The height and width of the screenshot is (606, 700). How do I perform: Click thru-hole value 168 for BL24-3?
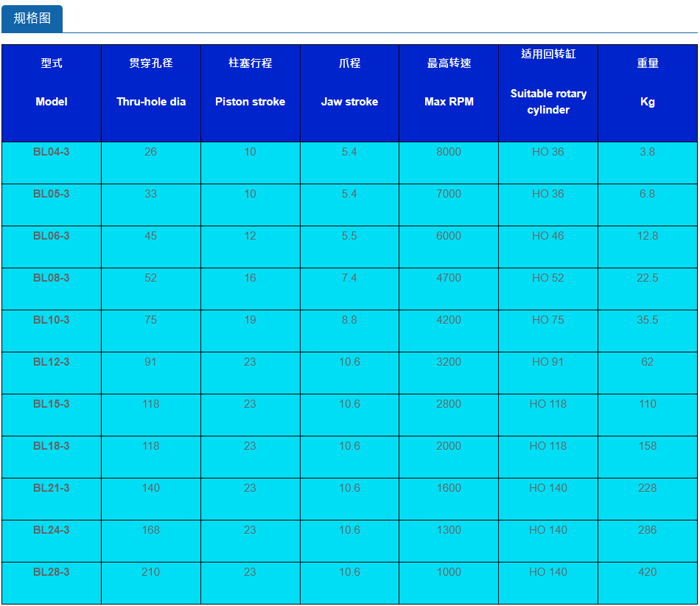pos(150,529)
